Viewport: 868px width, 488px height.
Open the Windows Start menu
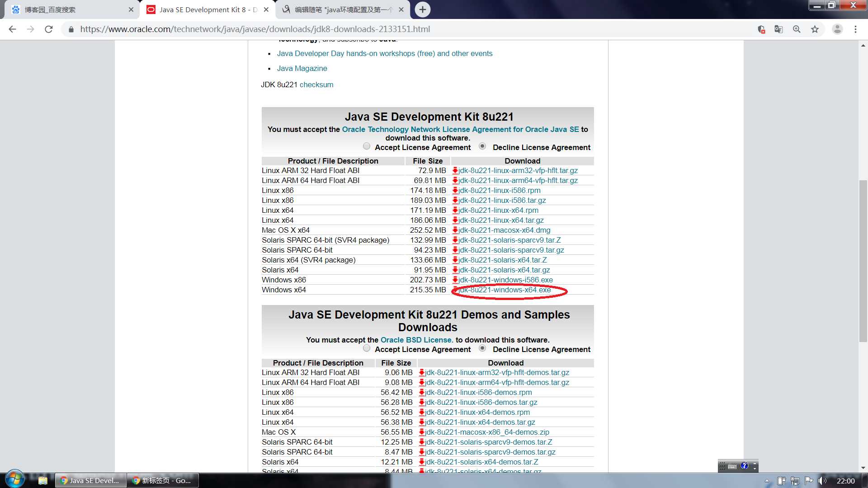(14, 479)
